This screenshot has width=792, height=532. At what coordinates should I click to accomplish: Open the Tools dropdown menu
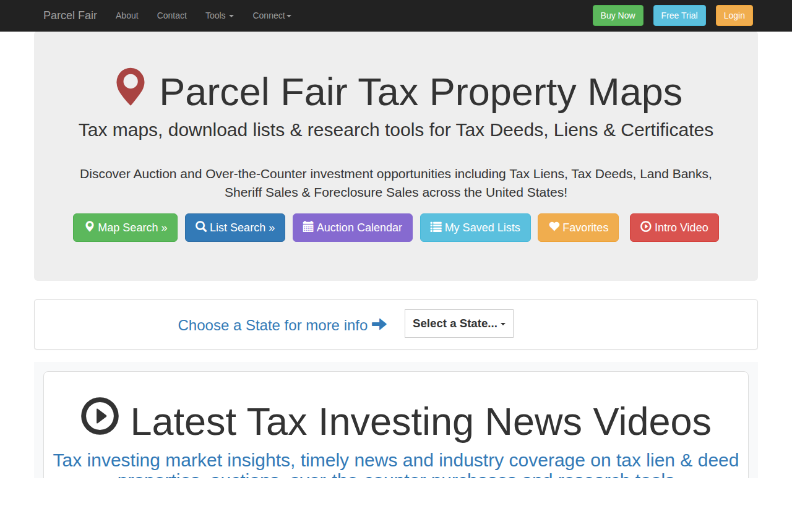[220, 15]
